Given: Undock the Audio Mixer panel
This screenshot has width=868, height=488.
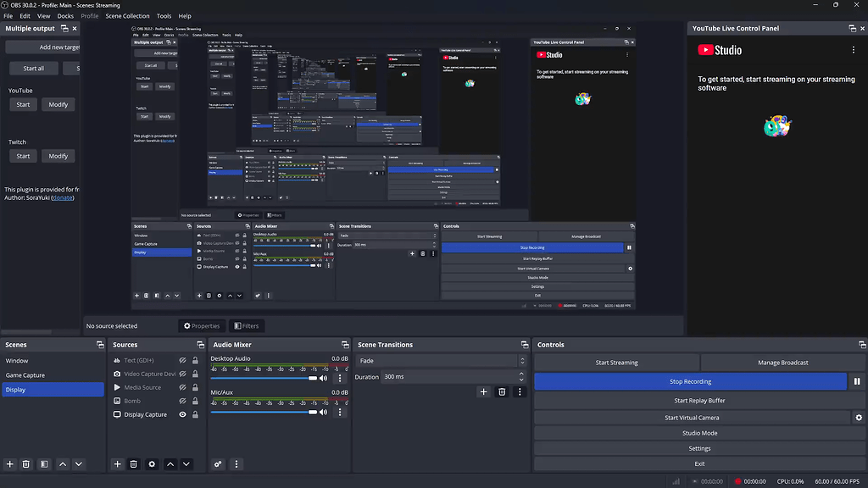Looking at the screenshot, I should coord(346,345).
